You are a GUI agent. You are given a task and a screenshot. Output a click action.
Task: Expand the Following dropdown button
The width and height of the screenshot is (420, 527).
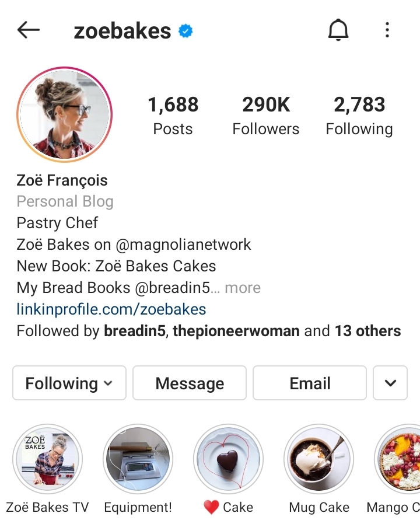click(x=69, y=383)
